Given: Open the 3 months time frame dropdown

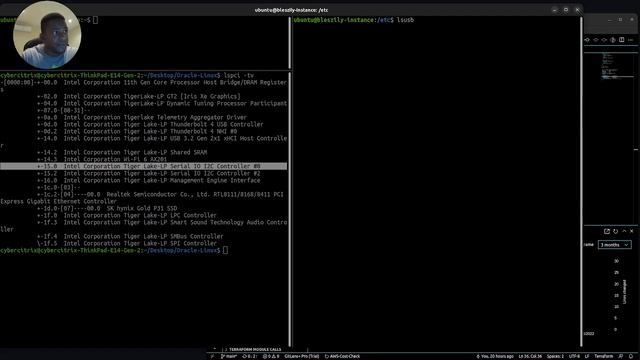Looking at the screenshot, I should [615, 244].
